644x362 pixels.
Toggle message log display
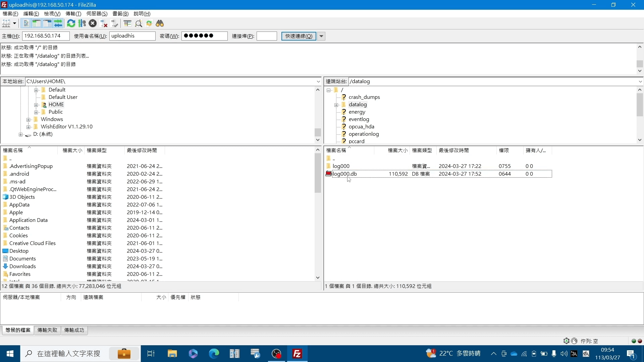pyautogui.click(x=26, y=23)
